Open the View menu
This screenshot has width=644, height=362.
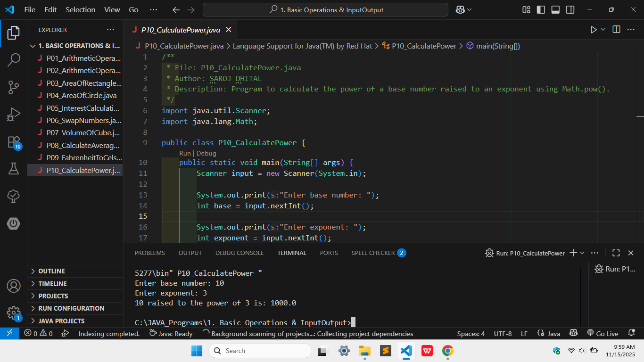(112, 9)
